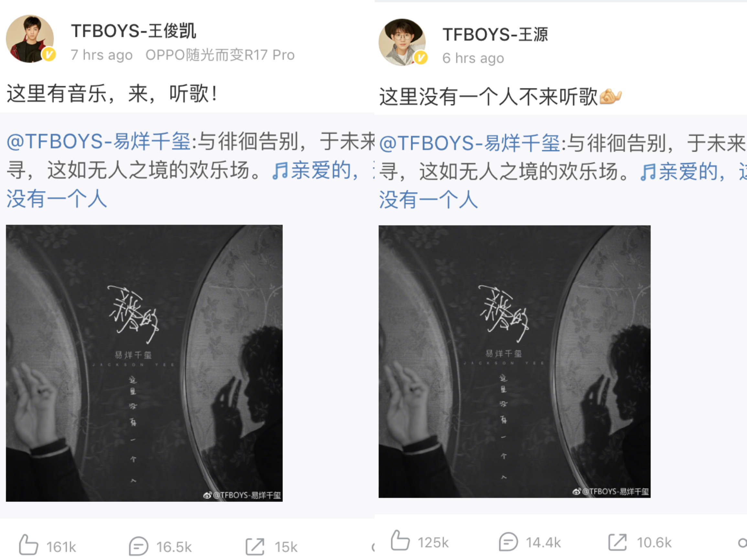Tap the verified badge on 王俊凯's avatar
The height and width of the screenshot is (560, 747).
point(49,54)
